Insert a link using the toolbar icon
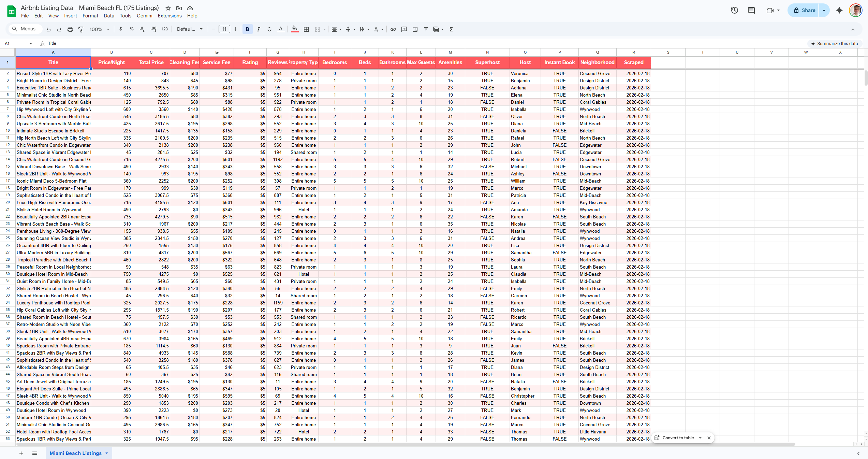The width and height of the screenshot is (868, 459). [393, 29]
